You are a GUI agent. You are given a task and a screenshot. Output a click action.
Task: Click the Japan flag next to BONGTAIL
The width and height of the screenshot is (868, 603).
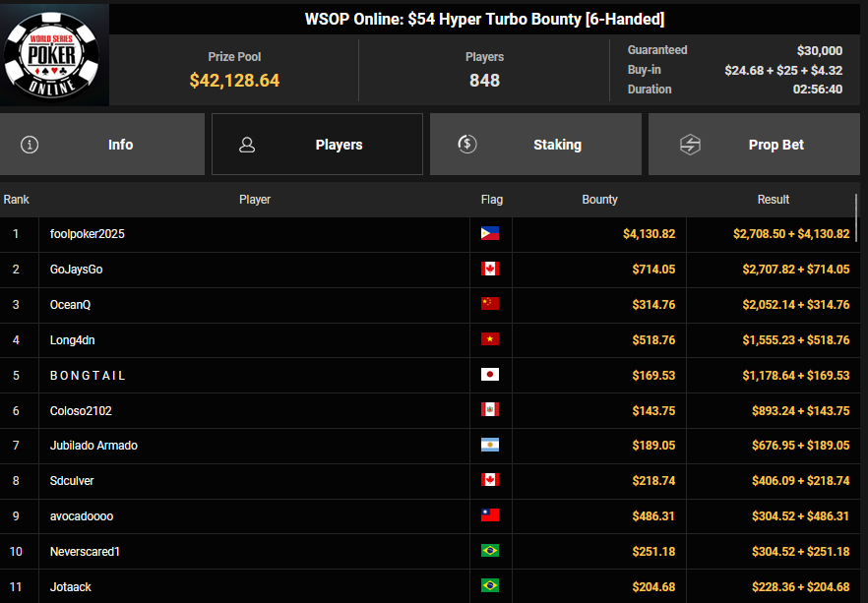[x=490, y=375]
